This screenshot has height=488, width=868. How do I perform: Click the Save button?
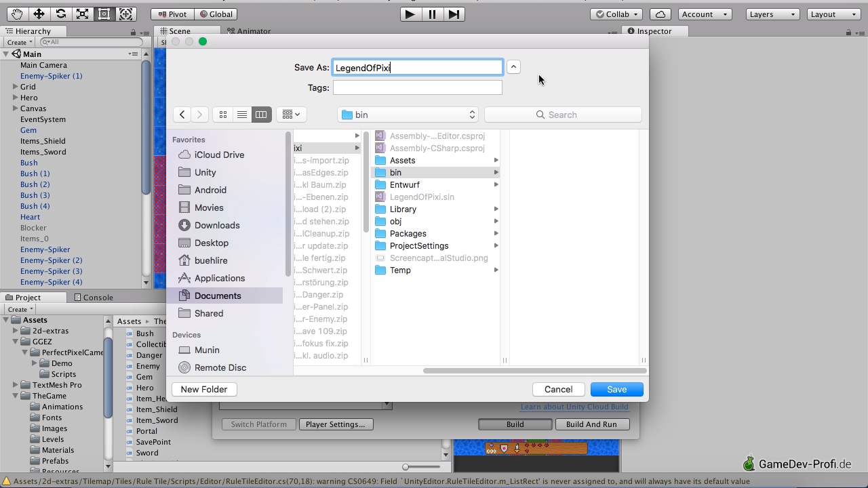616,389
